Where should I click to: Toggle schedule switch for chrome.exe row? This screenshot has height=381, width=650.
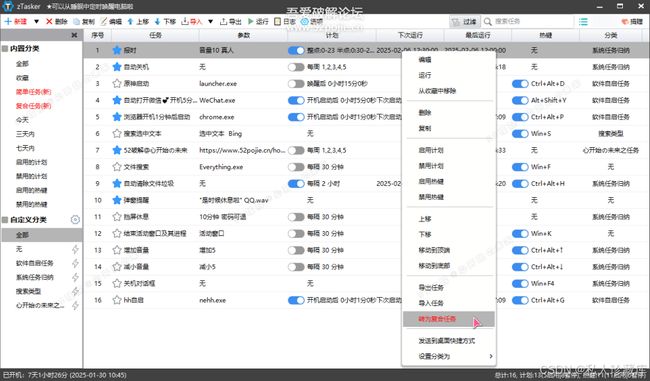click(x=296, y=117)
